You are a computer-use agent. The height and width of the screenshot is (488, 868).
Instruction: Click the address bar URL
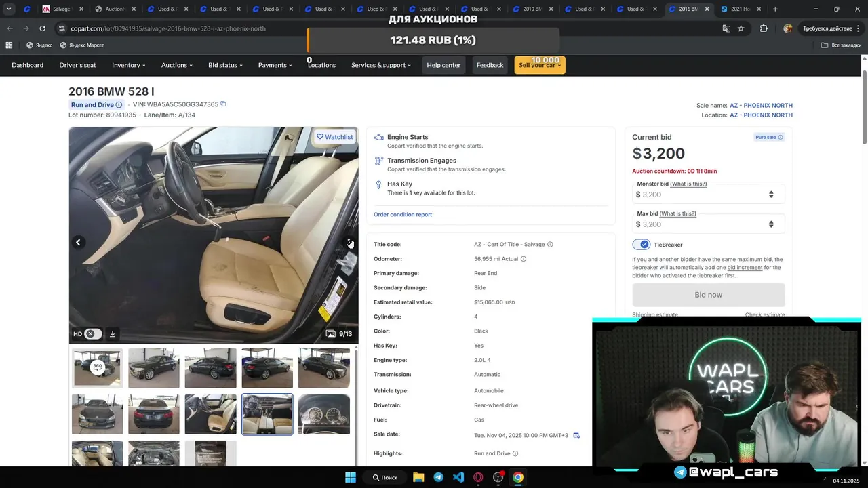click(x=168, y=28)
